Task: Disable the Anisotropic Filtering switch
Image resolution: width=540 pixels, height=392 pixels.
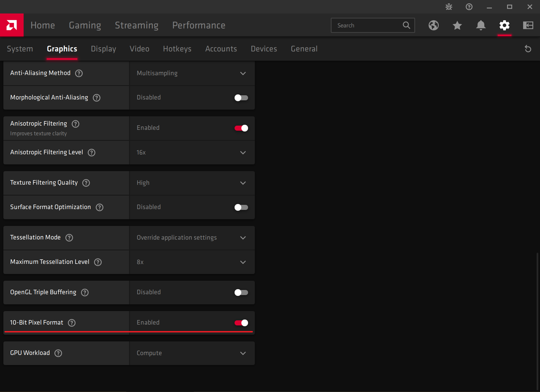Action: pyautogui.click(x=241, y=128)
